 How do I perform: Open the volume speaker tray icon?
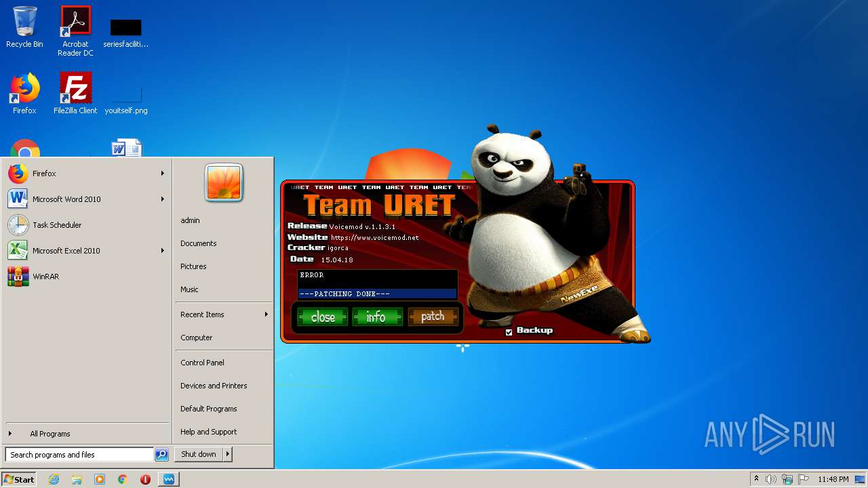tap(771, 479)
